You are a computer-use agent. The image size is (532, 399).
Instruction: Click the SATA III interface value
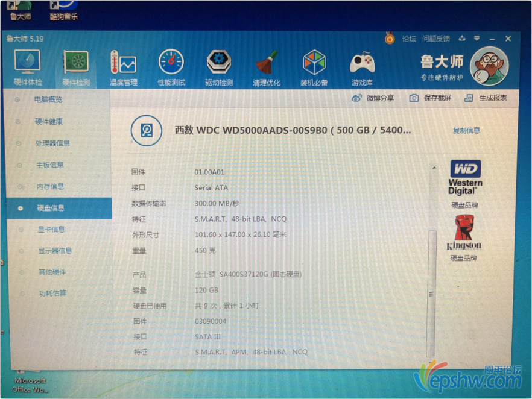pos(207,337)
